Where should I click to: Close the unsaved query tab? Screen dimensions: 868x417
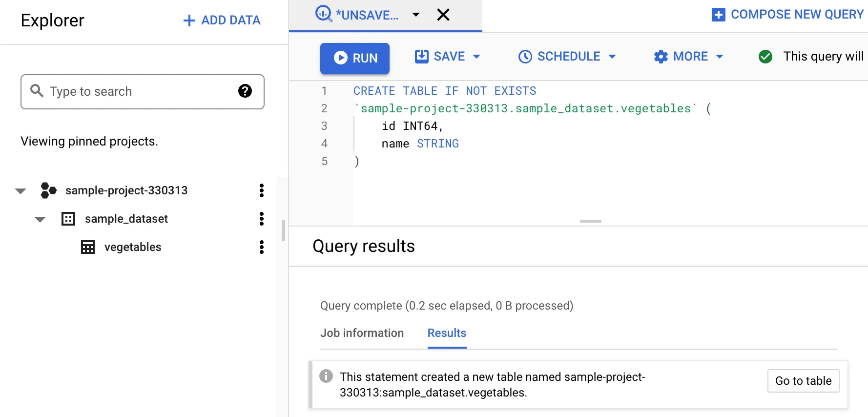coord(443,15)
